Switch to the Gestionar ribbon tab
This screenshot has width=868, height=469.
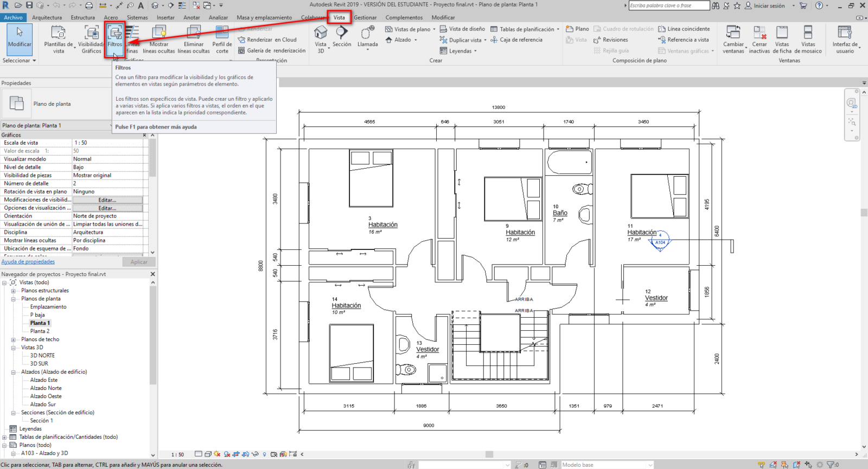[x=365, y=17]
